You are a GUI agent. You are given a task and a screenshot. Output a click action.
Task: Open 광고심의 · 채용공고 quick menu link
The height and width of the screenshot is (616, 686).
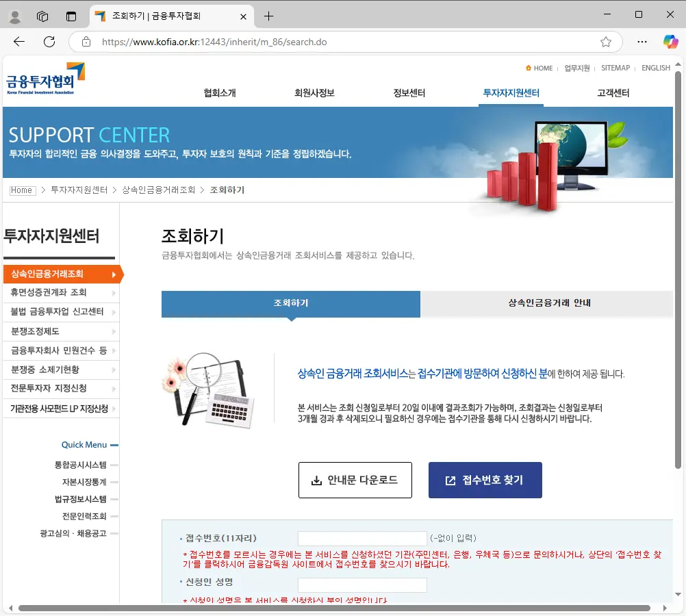tap(73, 533)
